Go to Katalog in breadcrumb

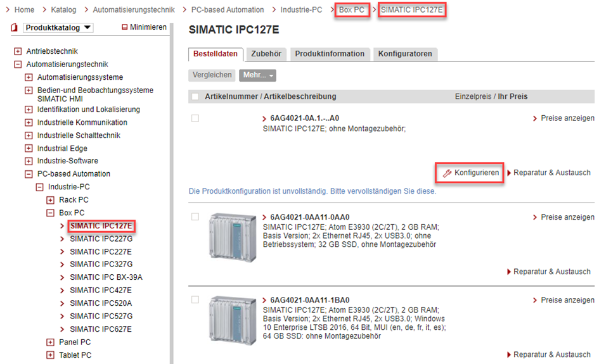click(x=63, y=10)
